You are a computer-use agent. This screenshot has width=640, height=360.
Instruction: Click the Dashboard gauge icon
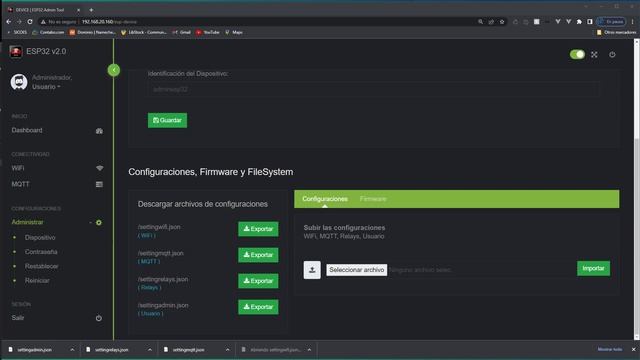99,131
